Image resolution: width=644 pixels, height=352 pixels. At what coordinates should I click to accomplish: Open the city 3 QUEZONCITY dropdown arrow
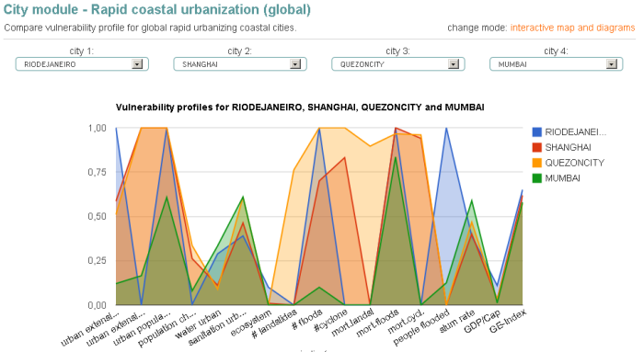pos(454,64)
